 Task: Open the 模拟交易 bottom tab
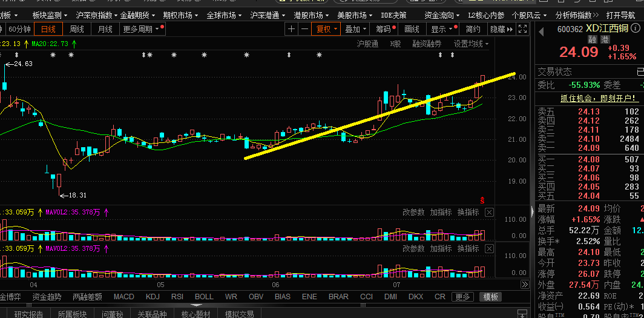click(x=240, y=314)
